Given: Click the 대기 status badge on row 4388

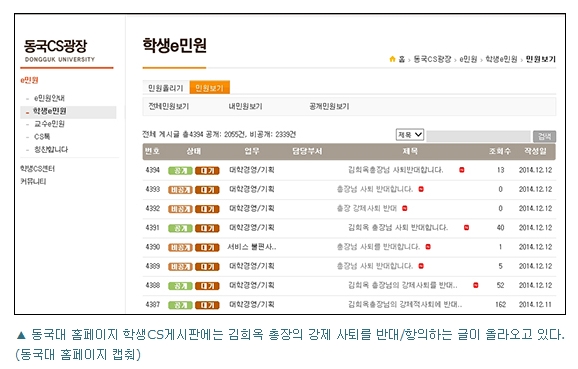Looking at the screenshot, I should click(x=207, y=286).
